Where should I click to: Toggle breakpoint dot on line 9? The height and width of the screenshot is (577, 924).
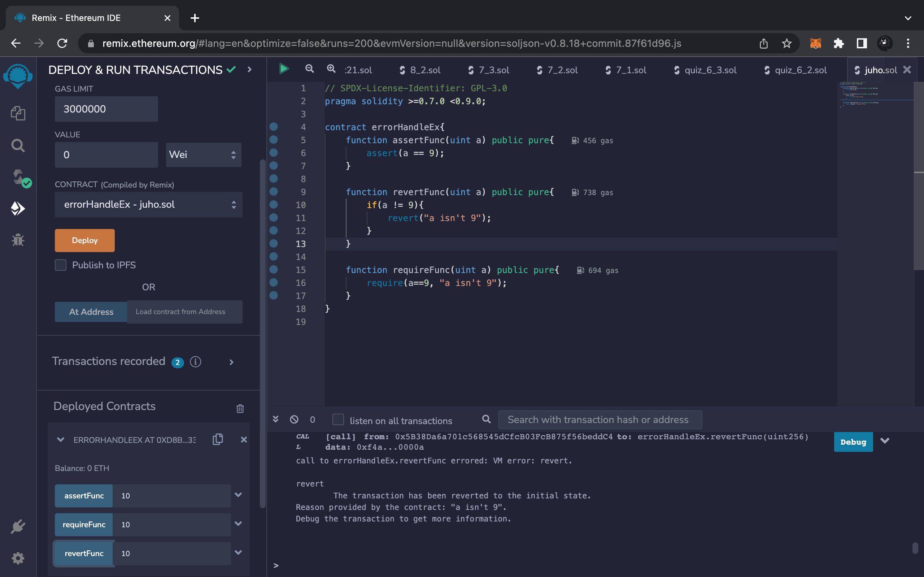pyautogui.click(x=273, y=191)
